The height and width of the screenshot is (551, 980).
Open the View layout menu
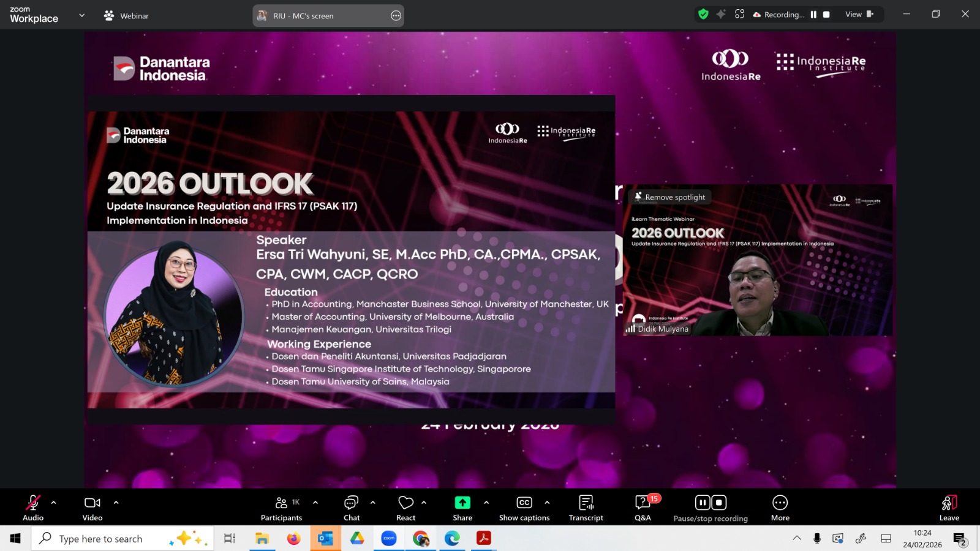859,14
